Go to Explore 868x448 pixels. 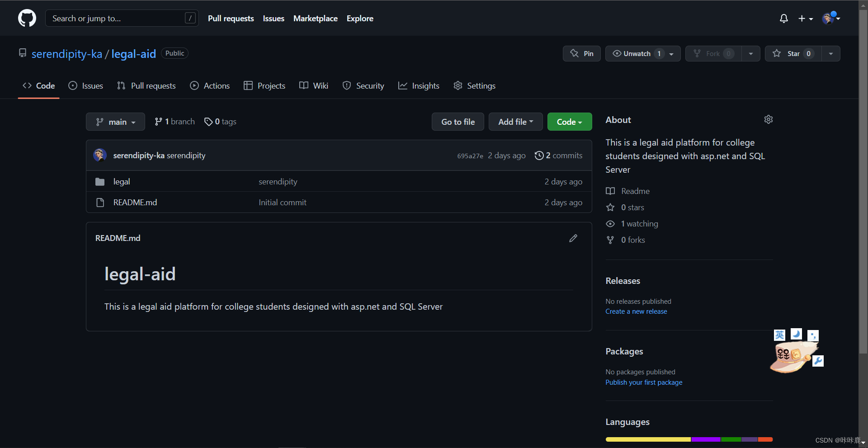click(360, 19)
